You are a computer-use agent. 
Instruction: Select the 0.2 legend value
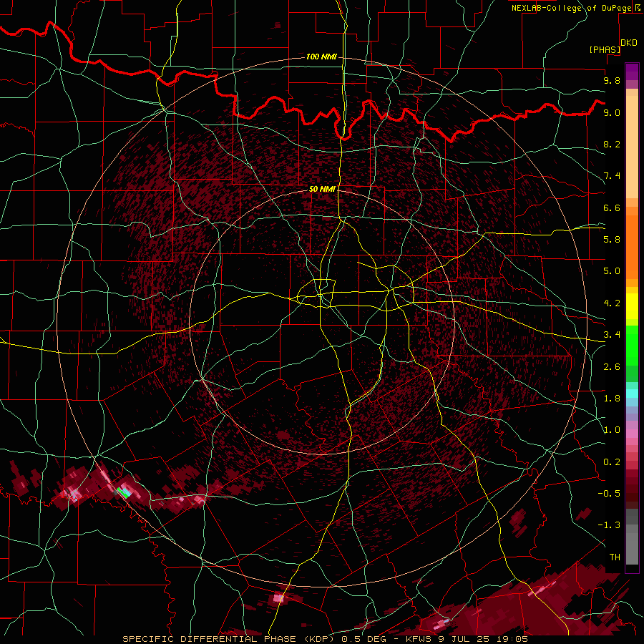[x=612, y=462]
